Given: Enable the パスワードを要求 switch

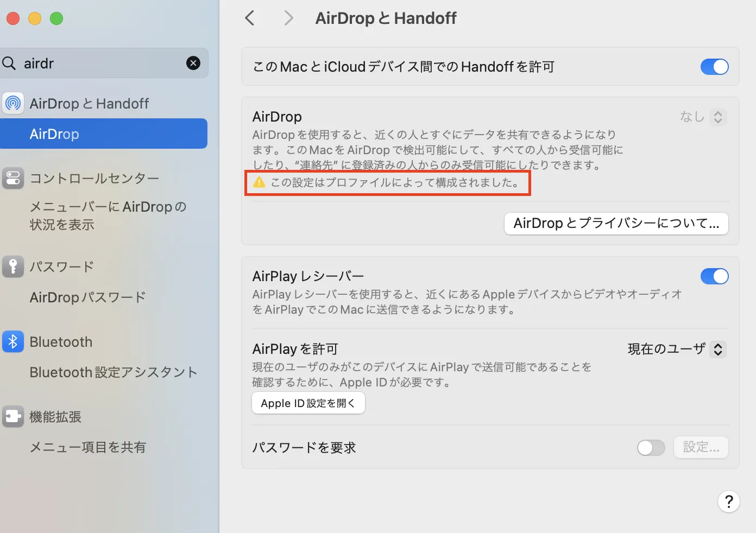Looking at the screenshot, I should 651,448.
